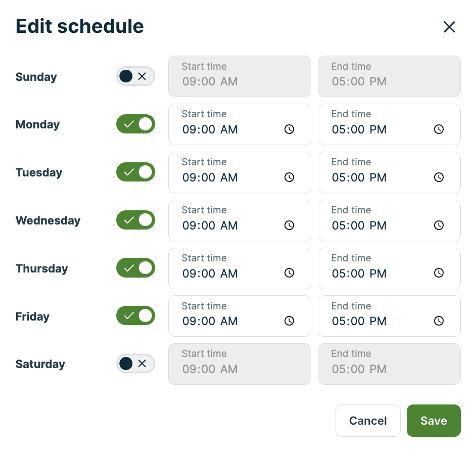The image size is (476, 453).
Task: Turn off the Thursday toggle switch
Action: point(135,268)
